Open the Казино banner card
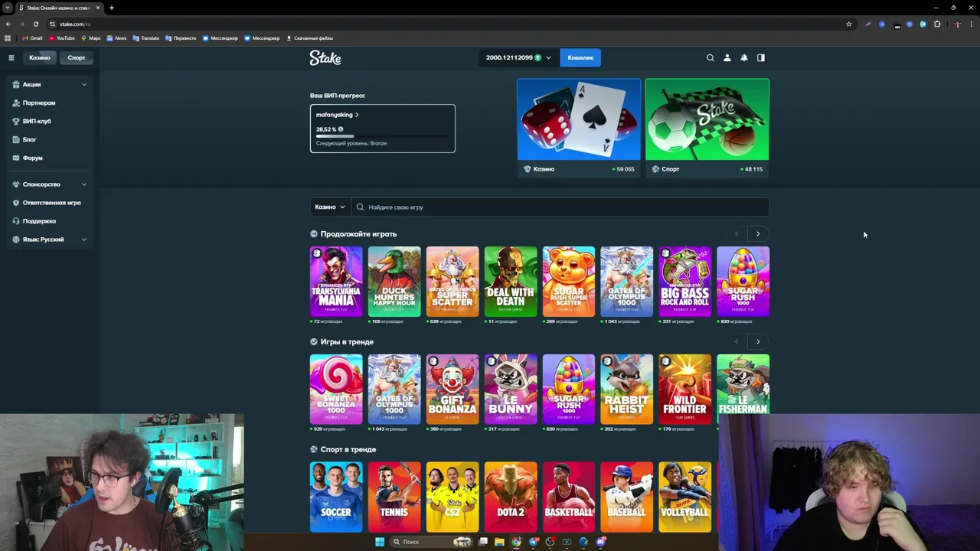This screenshot has height=551, width=980. click(x=579, y=128)
